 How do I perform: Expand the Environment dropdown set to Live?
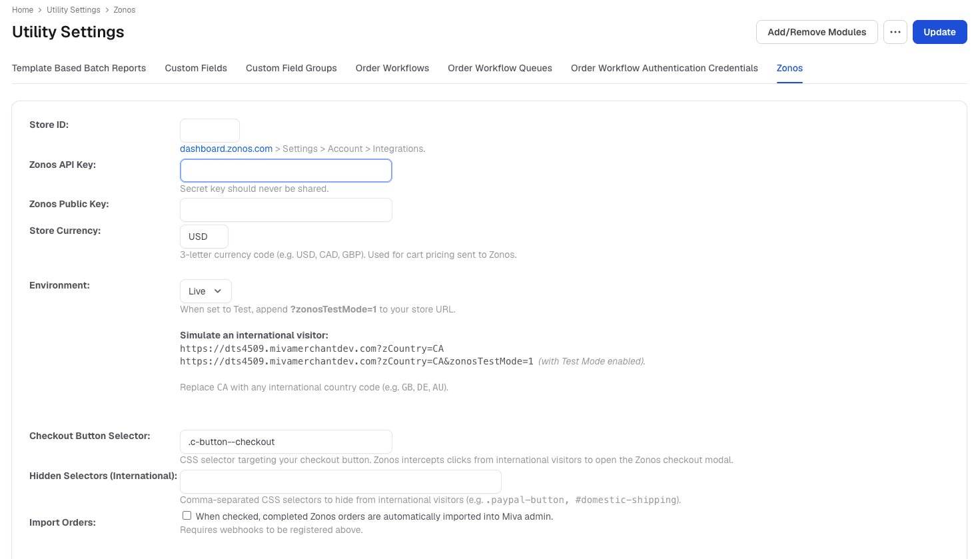coord(206,291)
